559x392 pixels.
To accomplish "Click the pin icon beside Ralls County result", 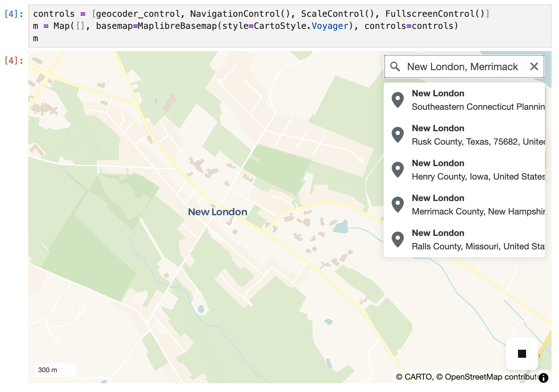I will coord(398,240).
